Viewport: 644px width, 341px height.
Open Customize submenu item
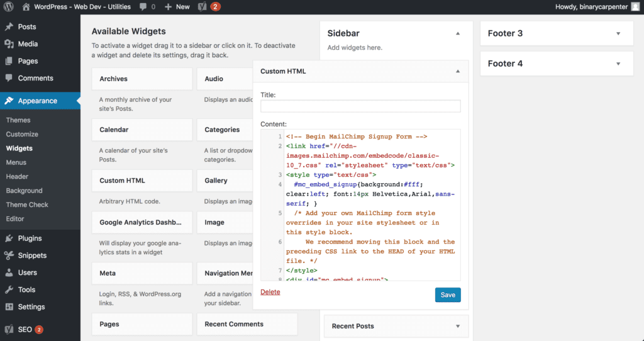pyautogui.click(x=22, y=135)
